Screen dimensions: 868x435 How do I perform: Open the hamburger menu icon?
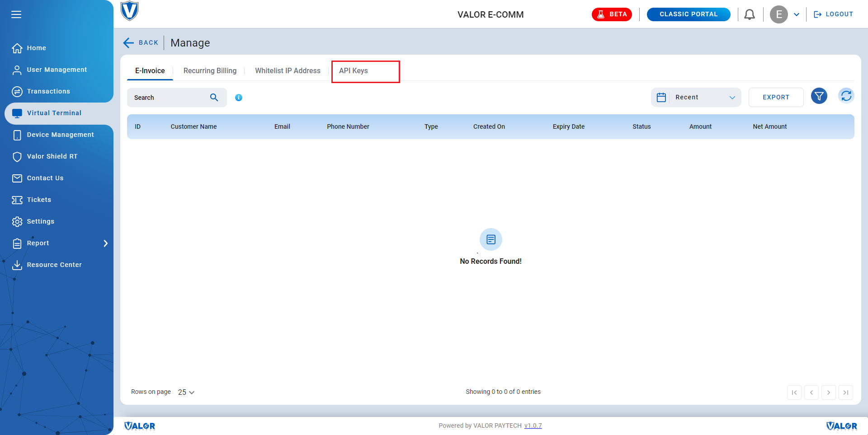[16, 14]
